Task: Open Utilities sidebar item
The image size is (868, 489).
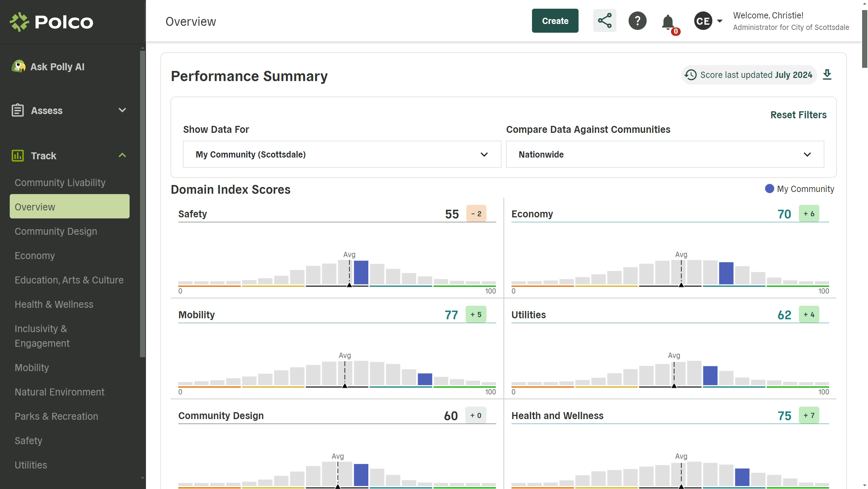Action: [31, 465]
